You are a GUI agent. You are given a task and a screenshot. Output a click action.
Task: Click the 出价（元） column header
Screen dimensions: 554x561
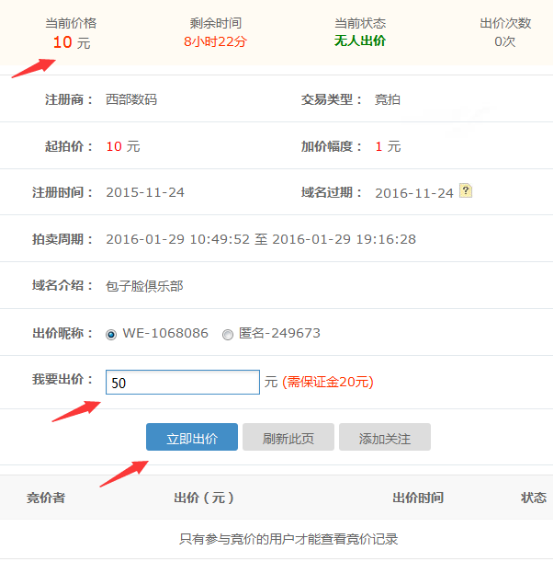tap(204, 498)
